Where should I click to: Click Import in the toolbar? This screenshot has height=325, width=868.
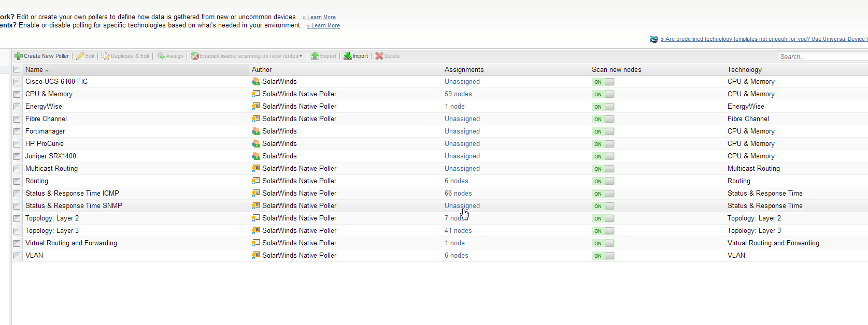(x=356, y=56)
